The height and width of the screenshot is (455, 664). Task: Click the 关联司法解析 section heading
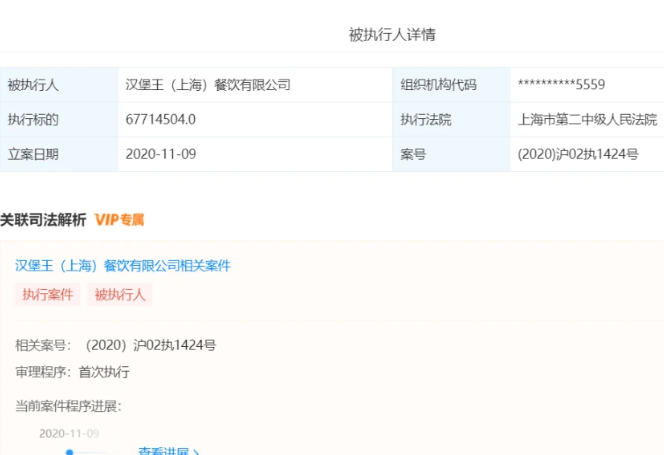43,220
